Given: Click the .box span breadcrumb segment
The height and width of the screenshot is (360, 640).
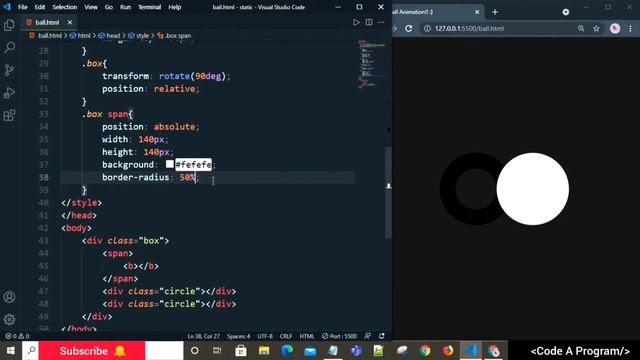Looking at the screenshot, I should (178, 36).
